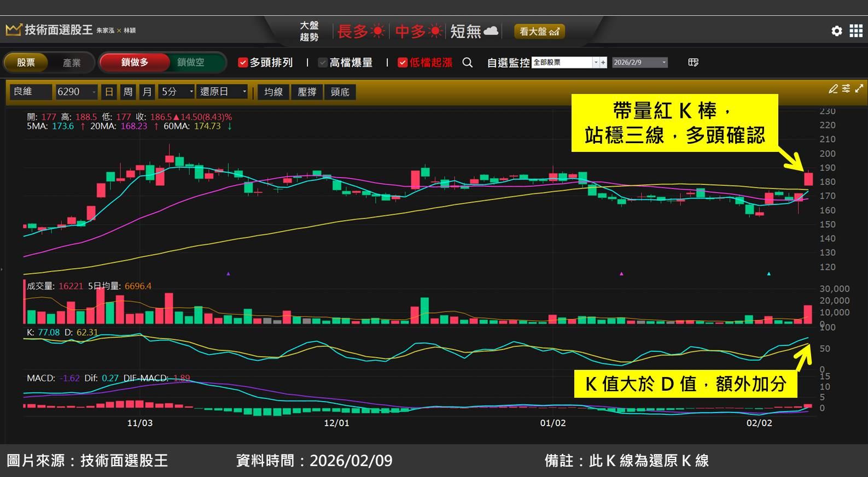This screenshot has width=868, height=477.
Task: Click the plus button beside 全部股票
Action: (603, 62)
